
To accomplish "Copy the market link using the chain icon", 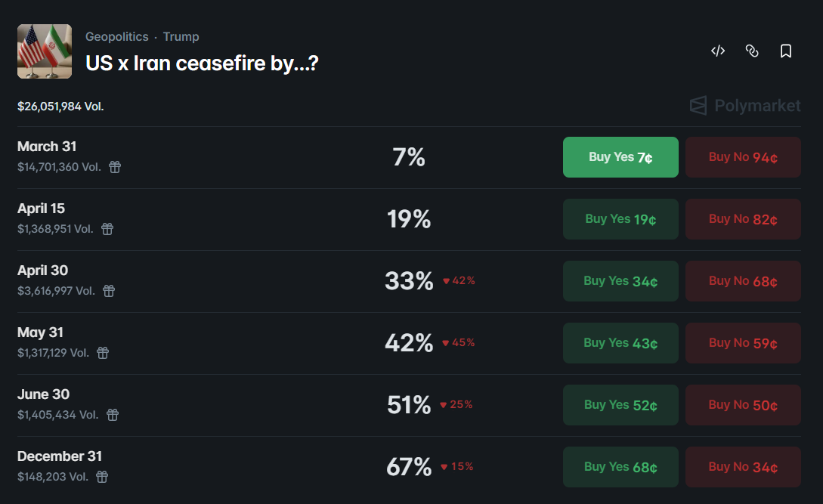I will click(x=752, y=51).
